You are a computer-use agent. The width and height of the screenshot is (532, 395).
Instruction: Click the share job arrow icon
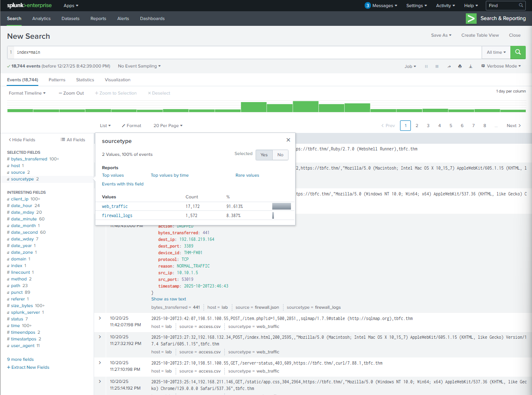point(449,66)
